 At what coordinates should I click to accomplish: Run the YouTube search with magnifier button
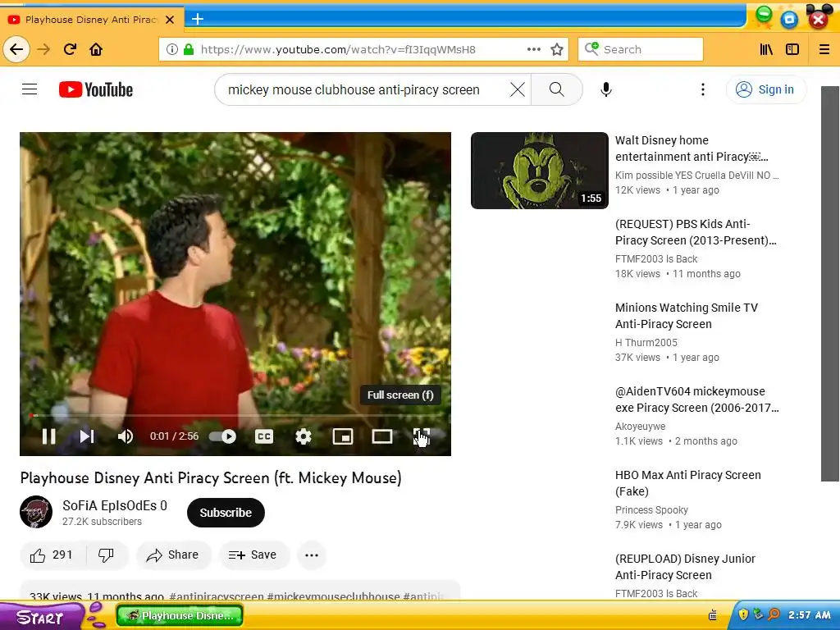click(557, 89)
